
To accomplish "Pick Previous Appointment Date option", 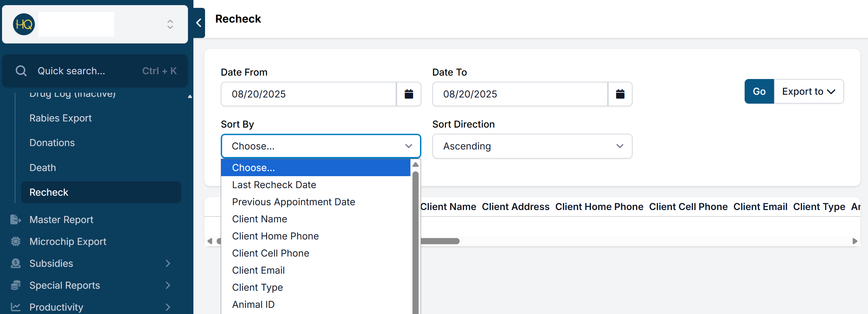I will coord(294,202).
